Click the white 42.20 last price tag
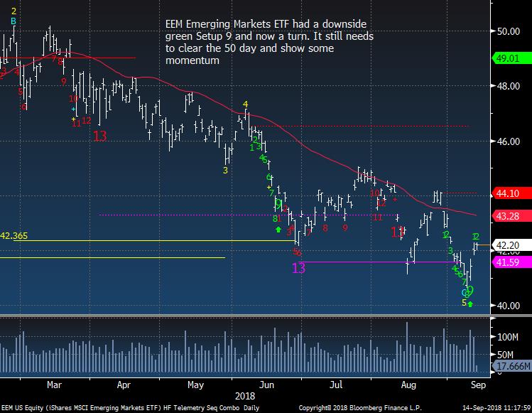532x413 pixels. [x=511, y=245]
